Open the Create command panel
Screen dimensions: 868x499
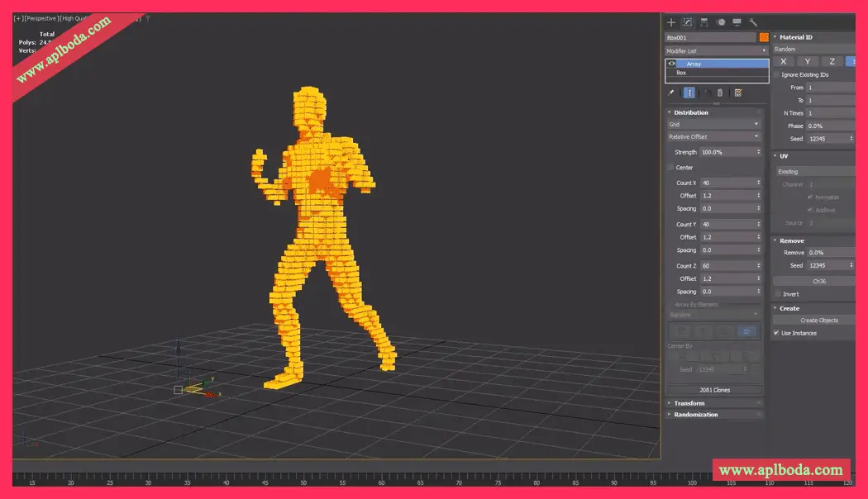tap(670, 22)
